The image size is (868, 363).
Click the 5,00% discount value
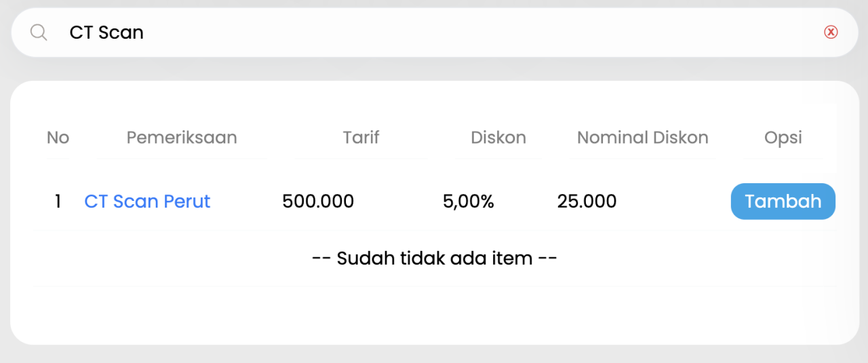pos(468,202)
